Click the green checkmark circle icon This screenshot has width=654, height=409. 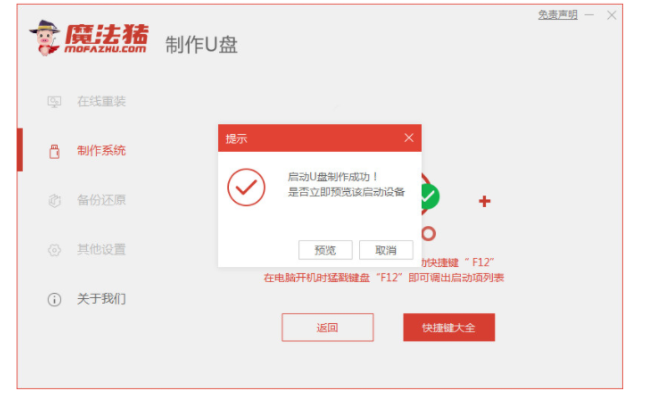click(x=430, y=196)
